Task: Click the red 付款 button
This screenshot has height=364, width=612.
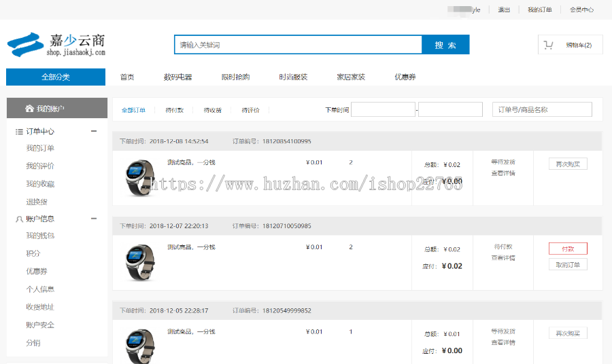Action: (x=568, y=249)
